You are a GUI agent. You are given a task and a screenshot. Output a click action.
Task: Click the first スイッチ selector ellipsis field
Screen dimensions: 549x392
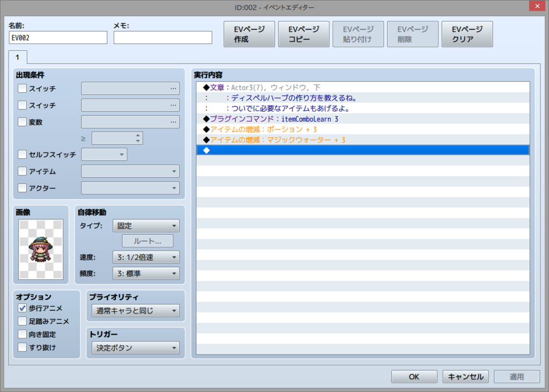tap(130, 88)
